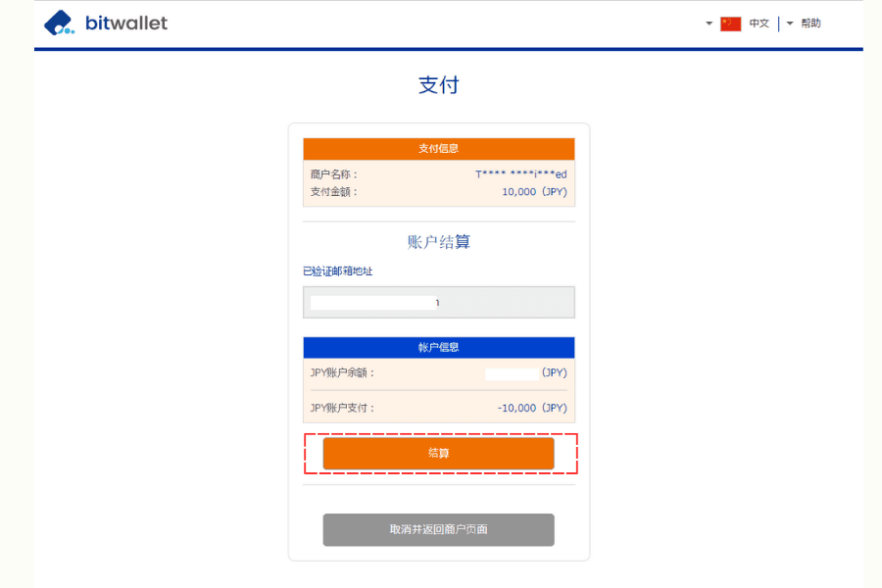Click the JPY账户余额 balance row

click(438, 372)
